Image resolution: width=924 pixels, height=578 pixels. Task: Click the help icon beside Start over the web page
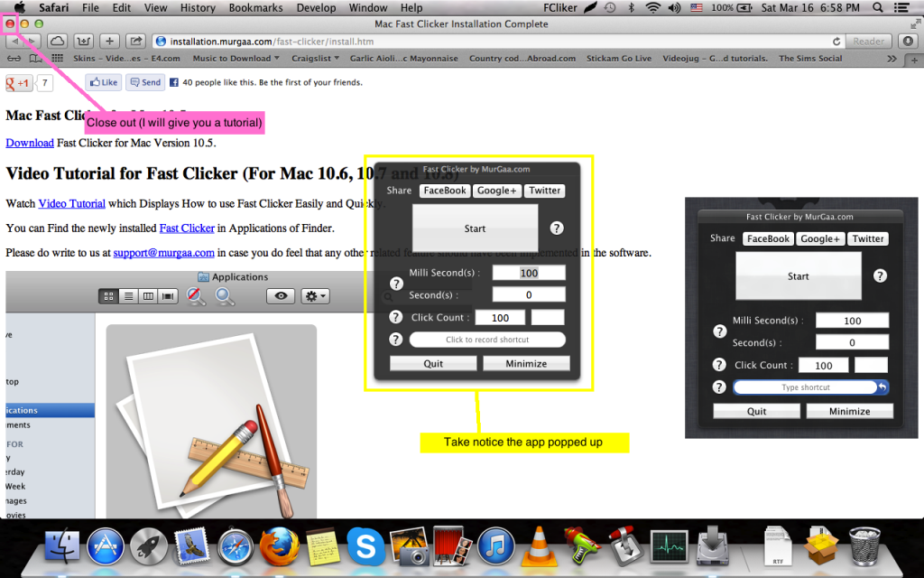point(556,228)
